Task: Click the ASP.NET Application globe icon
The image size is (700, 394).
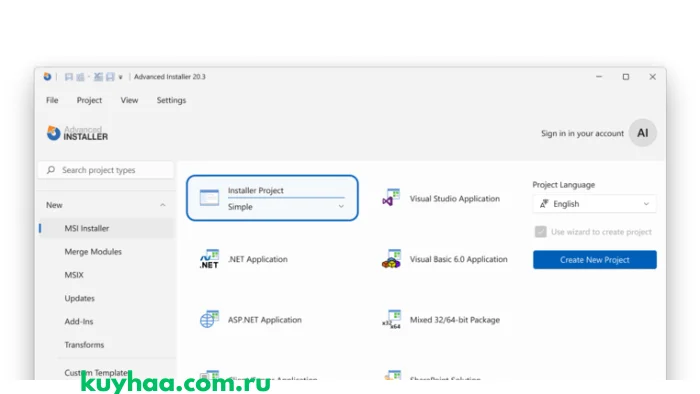Action: [209, 319]
